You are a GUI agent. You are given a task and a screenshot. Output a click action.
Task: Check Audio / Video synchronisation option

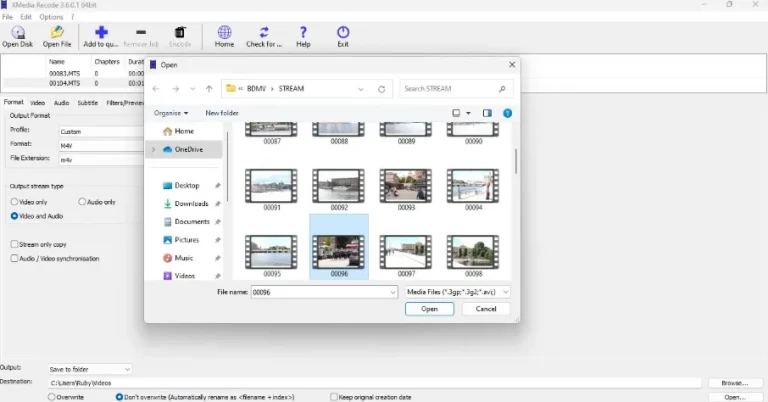pyautogui.click(x=14, y=258)
